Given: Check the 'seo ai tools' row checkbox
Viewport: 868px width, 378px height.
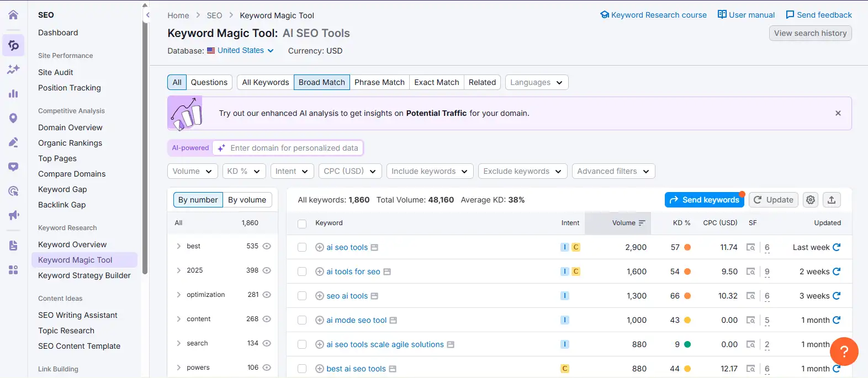Looking at the screenshot, I should [302, 296].
